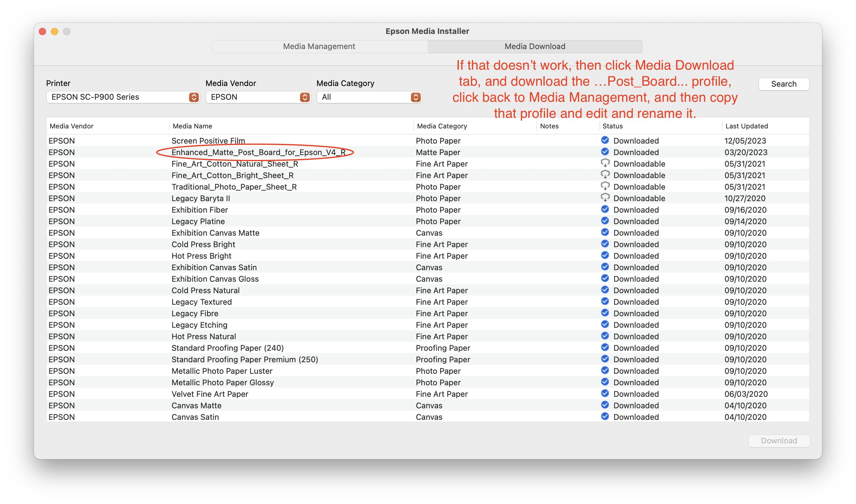This screenshot has width=856, height=504.
Task: Select the Fine_Art_Cotton_Natural_Sheet_R media name
Action: (235, 164)
